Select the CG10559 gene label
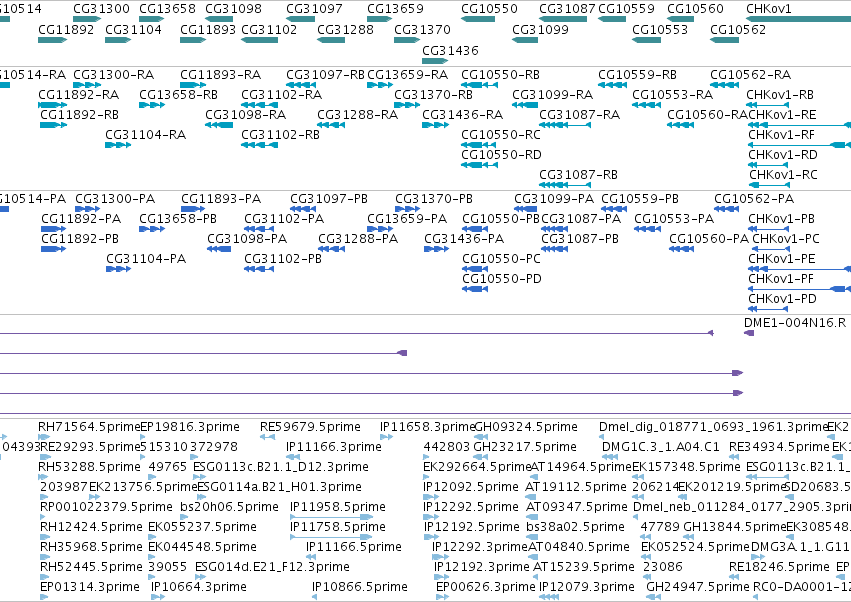The width and height of the screenshot is (851, 602). tap(626, 9)
